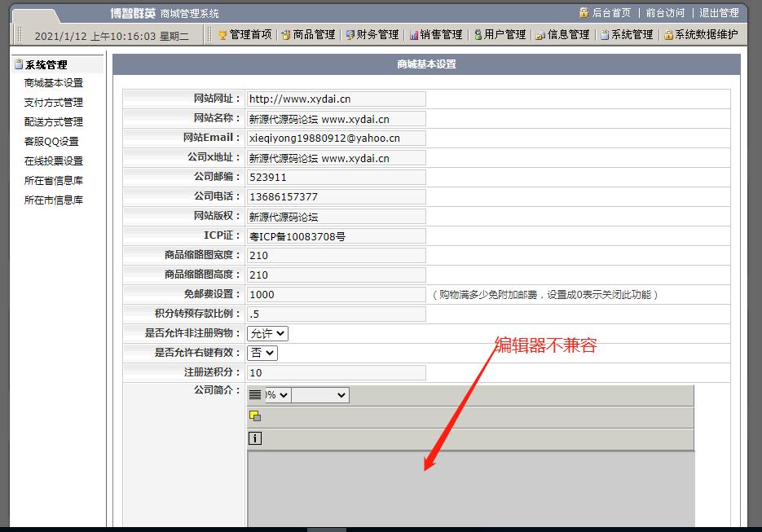The width and height of the screenshot is (762, 532).
Task: Open 配送方式管理 in the sidebar
Action: point(54,122)
